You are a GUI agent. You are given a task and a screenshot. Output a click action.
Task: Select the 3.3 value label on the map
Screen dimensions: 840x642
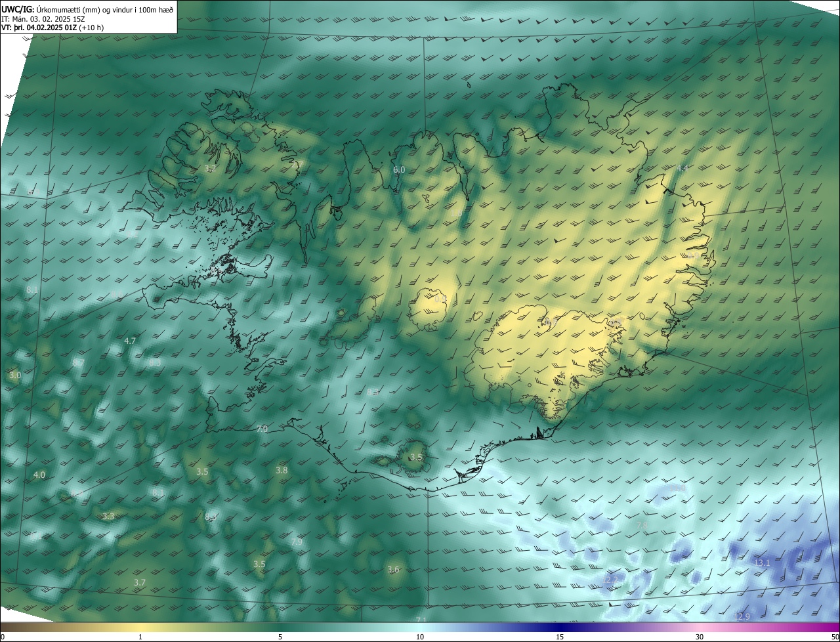pos(108,517)
